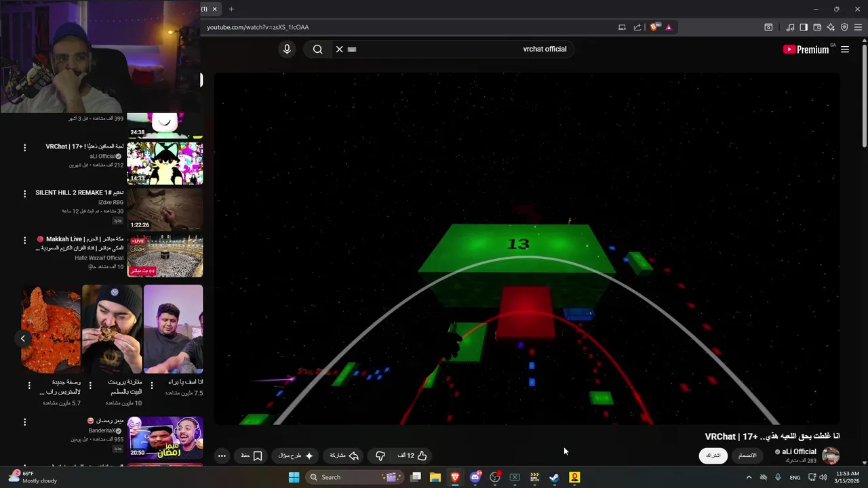Viewport: 868px width, 488px height.
Task: Open Steam from the taskbar
Action: [554, 477]
